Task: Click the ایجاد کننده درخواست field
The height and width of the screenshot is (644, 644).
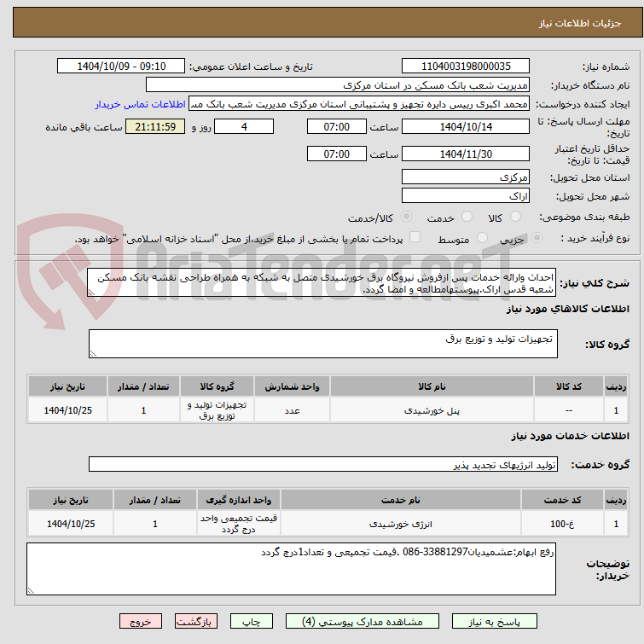Action: [359, 104]
